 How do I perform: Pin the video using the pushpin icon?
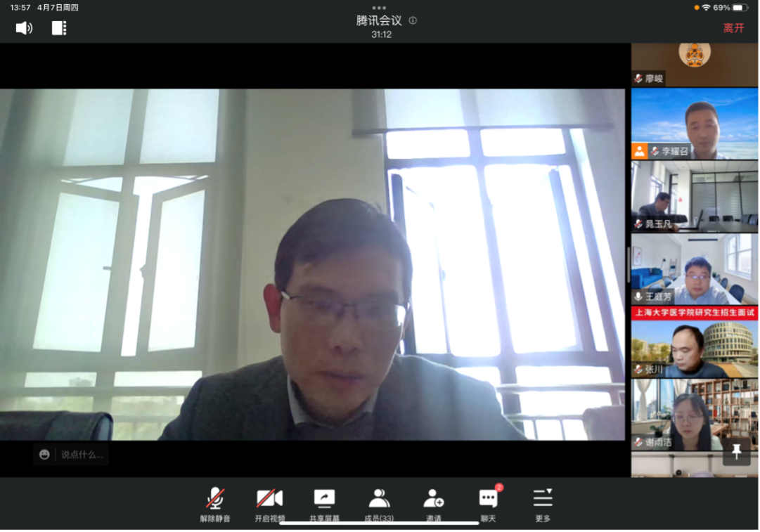coord(736,452)
